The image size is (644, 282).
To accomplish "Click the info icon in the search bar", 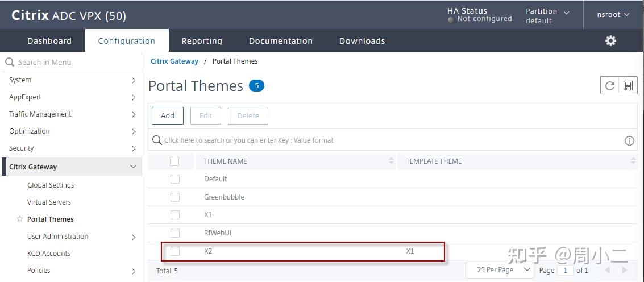I will 629,140.
